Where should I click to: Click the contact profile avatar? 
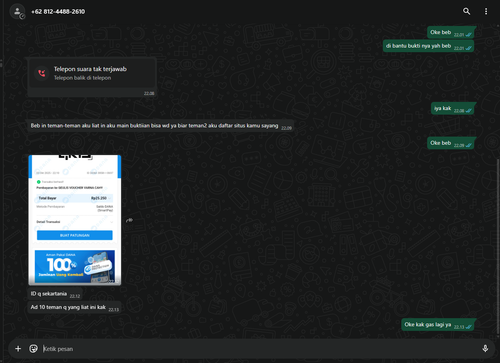click(x=17, y=11)
